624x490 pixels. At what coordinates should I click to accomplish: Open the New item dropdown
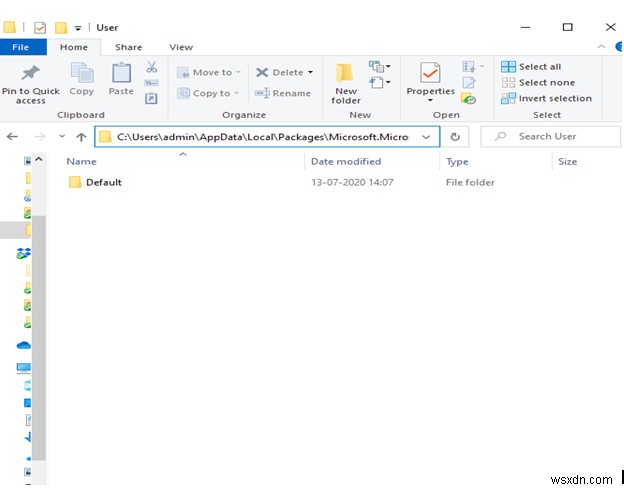(380, 66)
